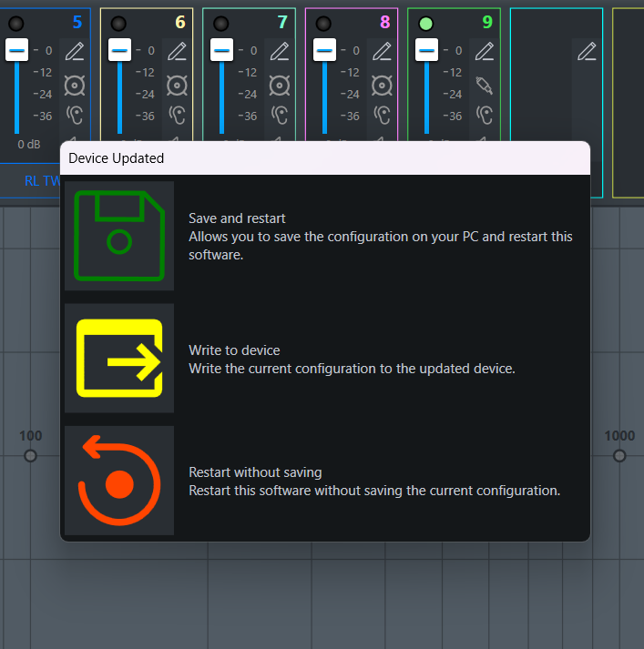Click the speaker icon on channel 6

coord(177,86)
